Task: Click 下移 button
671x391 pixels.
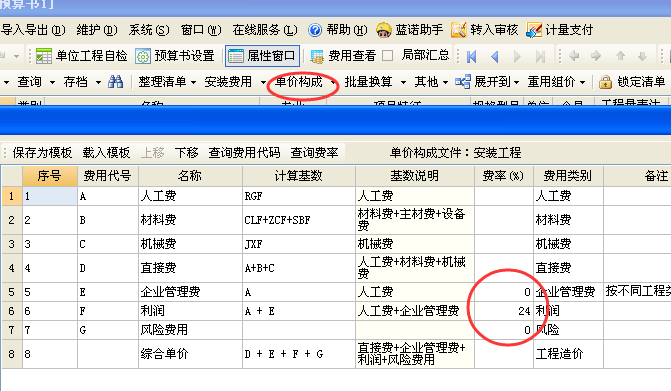Action: click(x=187, y=153)
